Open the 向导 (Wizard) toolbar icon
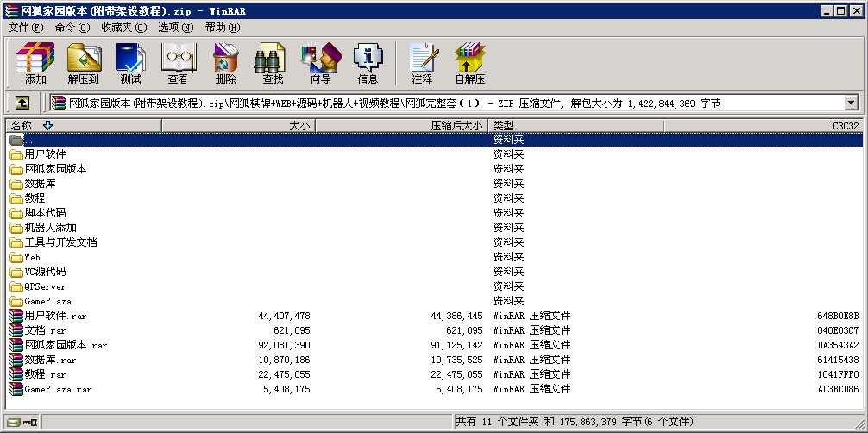Screen dimensions: 868x433 tap(320, 57)
